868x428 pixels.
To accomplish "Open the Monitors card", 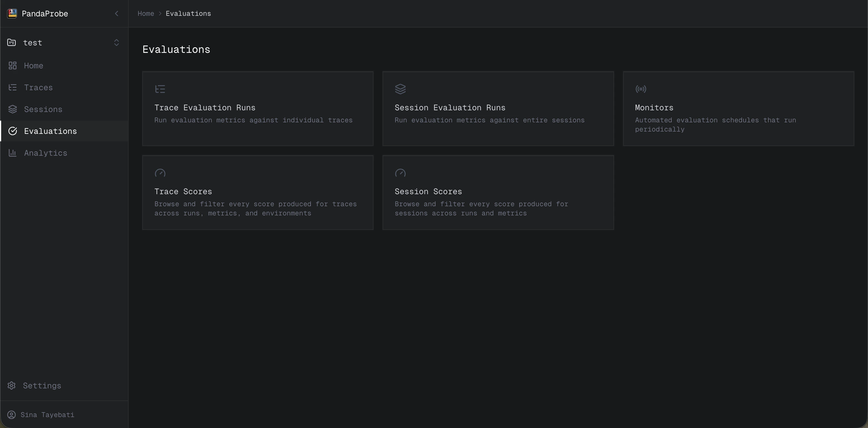I will tap(739, 109).
